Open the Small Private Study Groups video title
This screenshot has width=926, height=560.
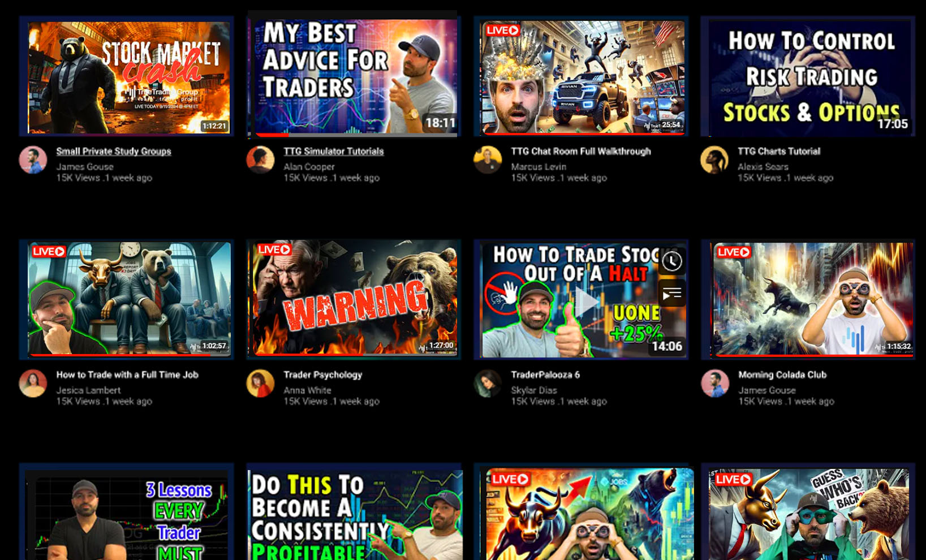113,151
